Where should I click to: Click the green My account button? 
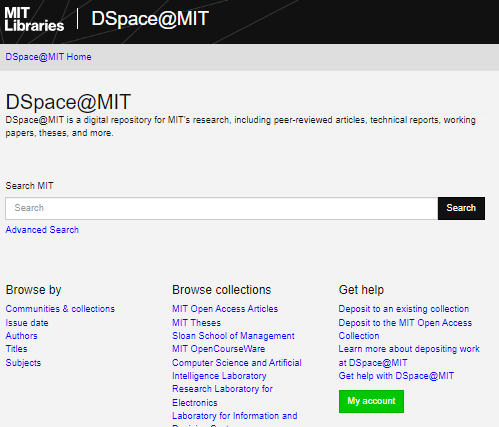click(x=371, y=401)
